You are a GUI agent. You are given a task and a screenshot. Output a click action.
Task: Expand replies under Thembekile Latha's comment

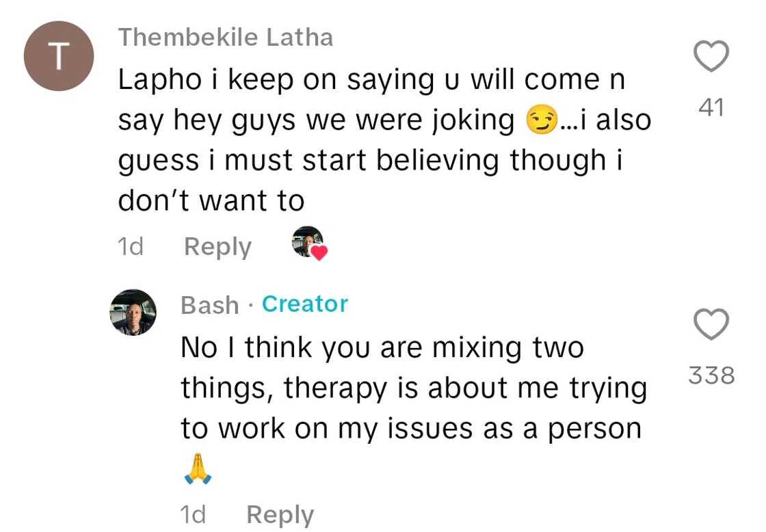point(217,246)
